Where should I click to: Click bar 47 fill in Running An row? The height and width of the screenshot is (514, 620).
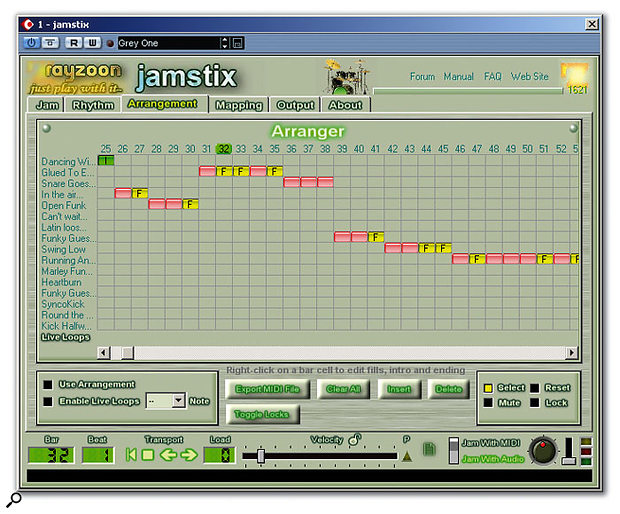pos(477,259)
